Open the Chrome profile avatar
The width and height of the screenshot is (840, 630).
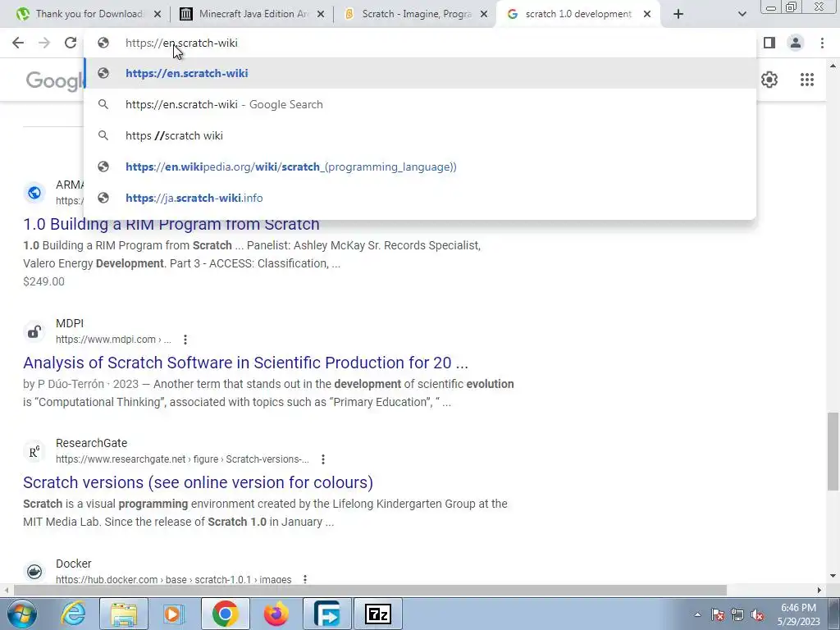coord(796,43)
